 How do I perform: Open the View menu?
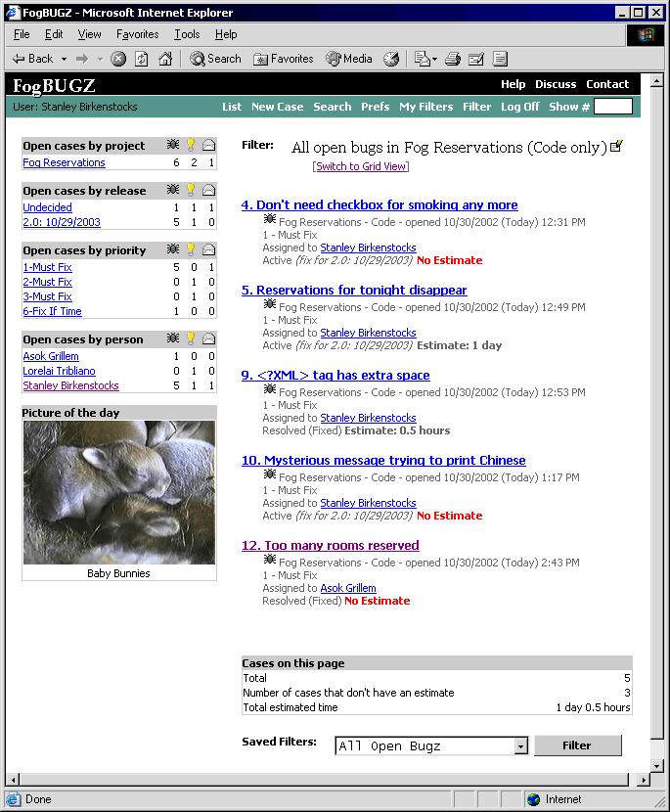click(x=90, y=34)
